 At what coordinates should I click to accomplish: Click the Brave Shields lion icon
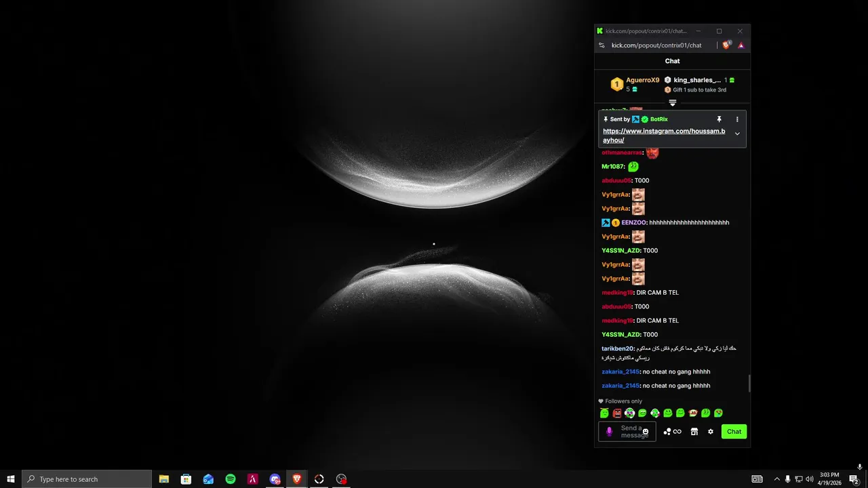coord(726,45)
